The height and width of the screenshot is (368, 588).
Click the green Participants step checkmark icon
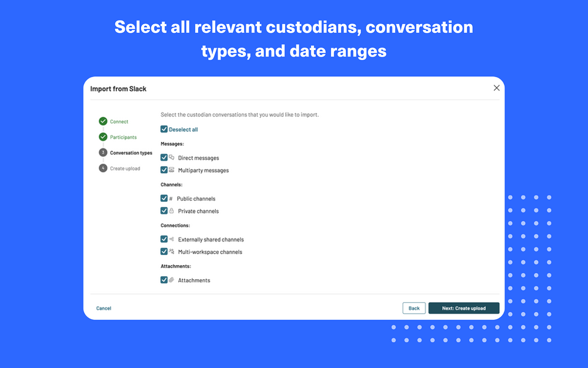click(103, 137)
